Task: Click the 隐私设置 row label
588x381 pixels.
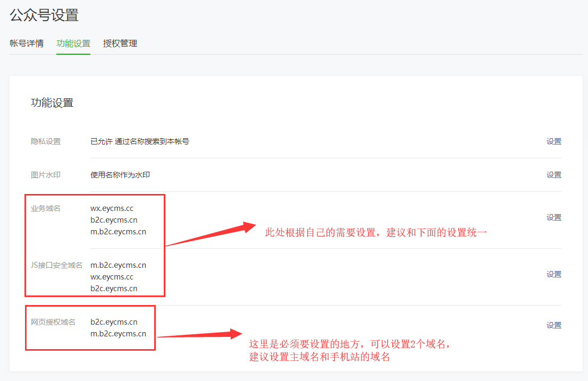Action: (x=46, y=141)
